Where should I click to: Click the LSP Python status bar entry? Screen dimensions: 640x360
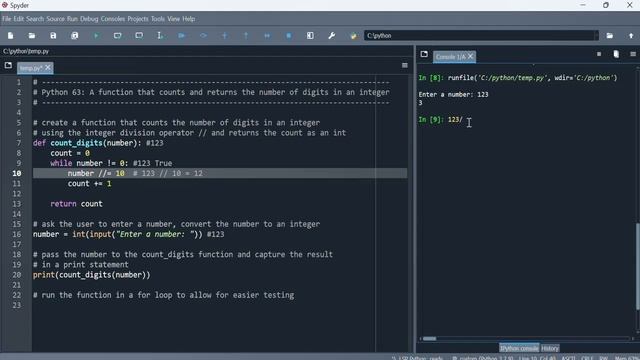coord(417,358)
